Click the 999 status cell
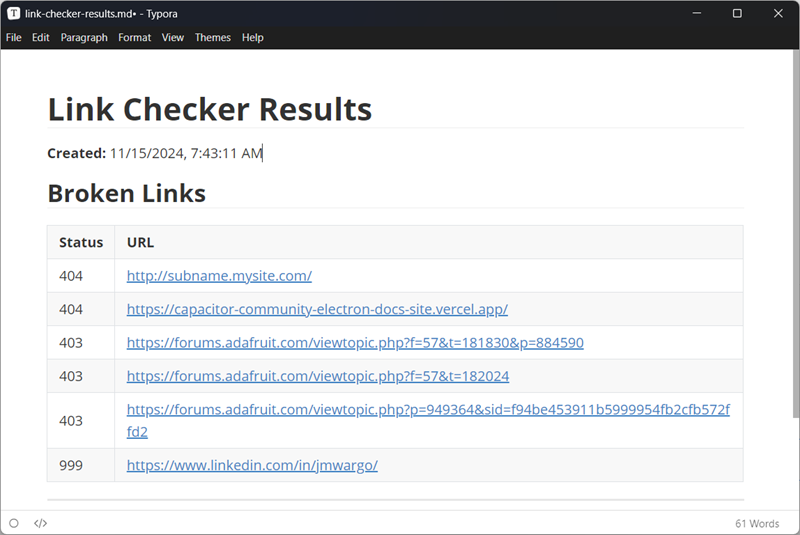The image size is (800, 535). (71, 465)
